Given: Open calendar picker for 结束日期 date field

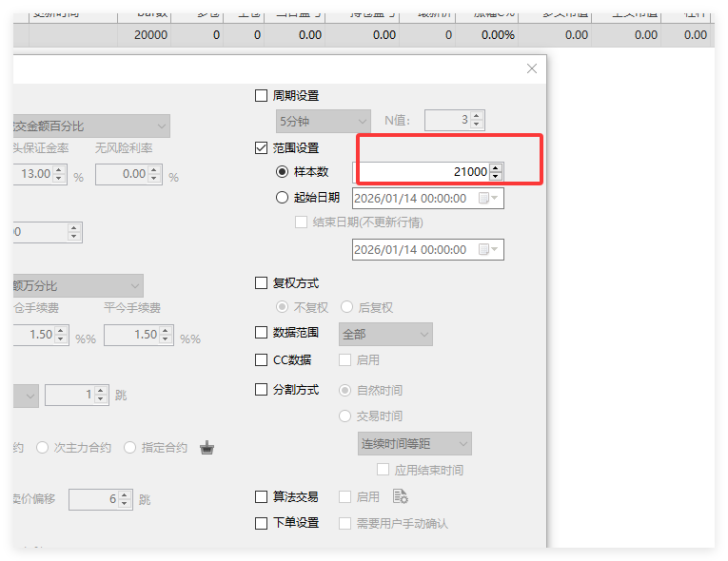Looking at the screenshot, I should coord(487,249).
